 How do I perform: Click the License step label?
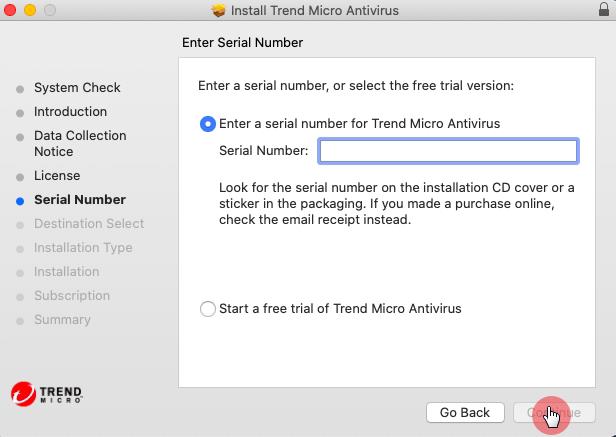pos(57,176)
